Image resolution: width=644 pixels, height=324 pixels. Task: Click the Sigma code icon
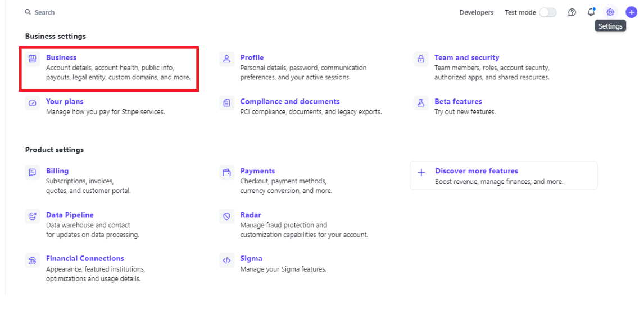point(226,260)
